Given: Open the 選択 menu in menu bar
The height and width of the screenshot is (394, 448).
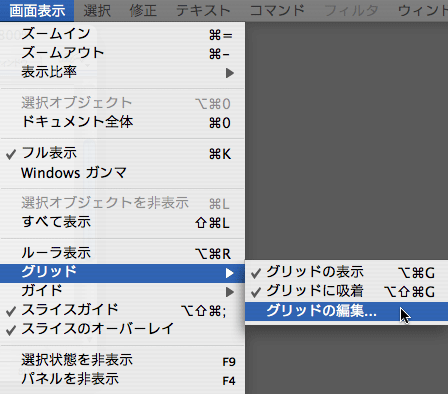Looking at the screenshot, I should tap(97, 11).
